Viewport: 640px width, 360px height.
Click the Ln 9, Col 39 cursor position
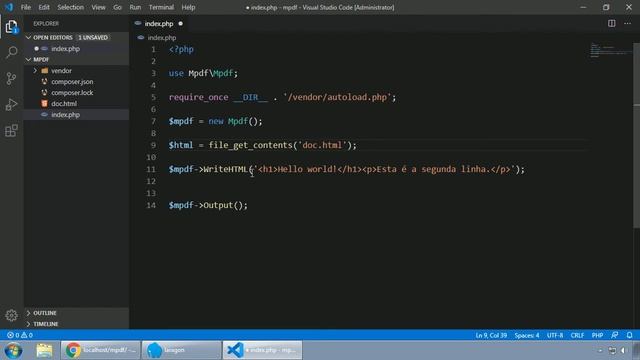pos(491,335)
